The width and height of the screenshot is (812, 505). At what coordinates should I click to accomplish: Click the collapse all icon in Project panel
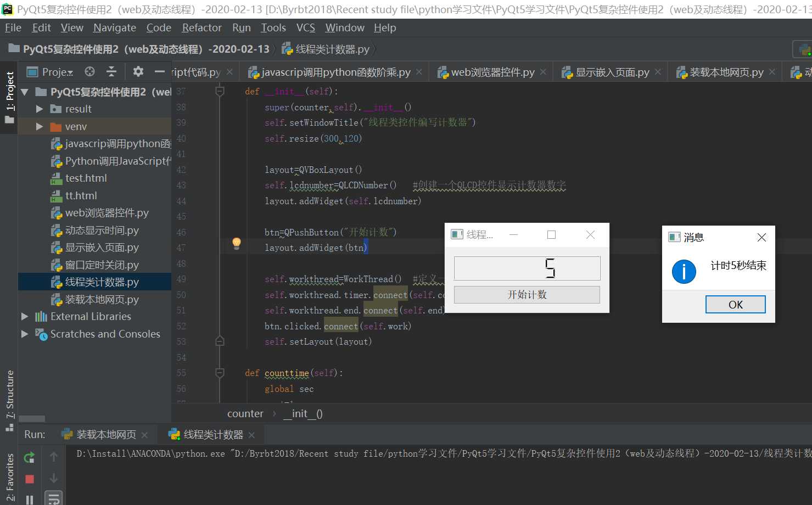[111, 71]
